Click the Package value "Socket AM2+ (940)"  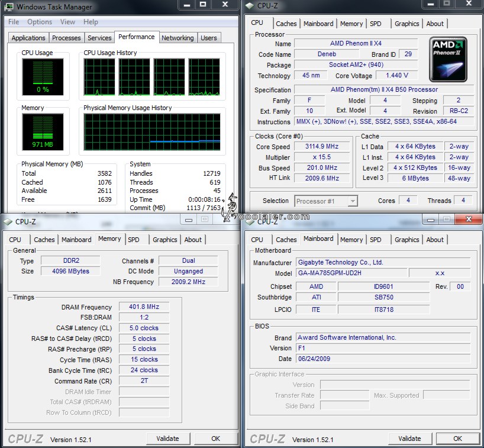click(356, 65)
